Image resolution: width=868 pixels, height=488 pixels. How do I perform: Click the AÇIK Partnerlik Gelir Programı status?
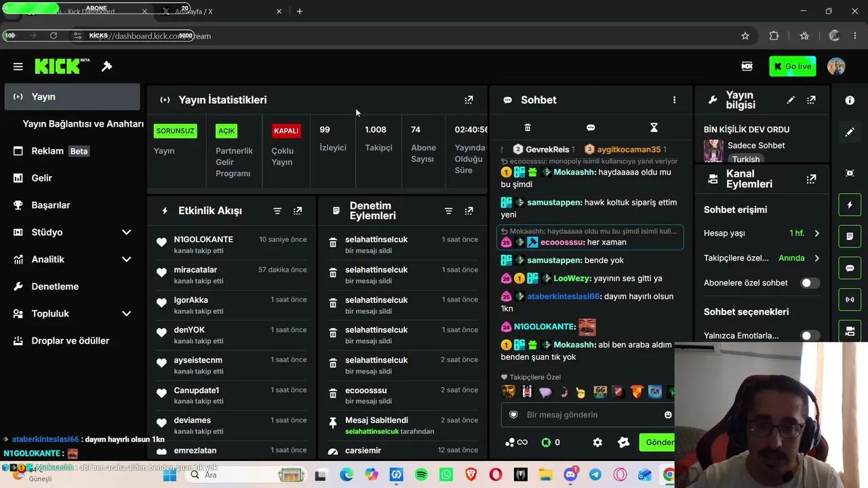click(234, 151)
